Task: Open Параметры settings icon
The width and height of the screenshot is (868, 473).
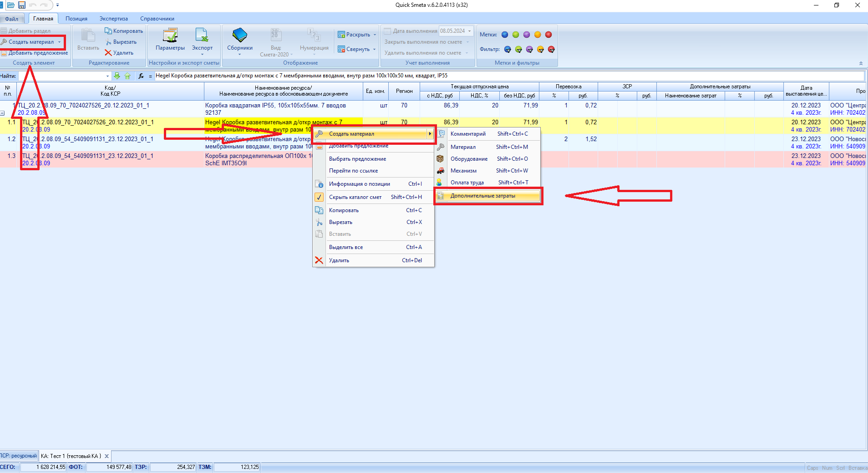Action: point(170,39)
